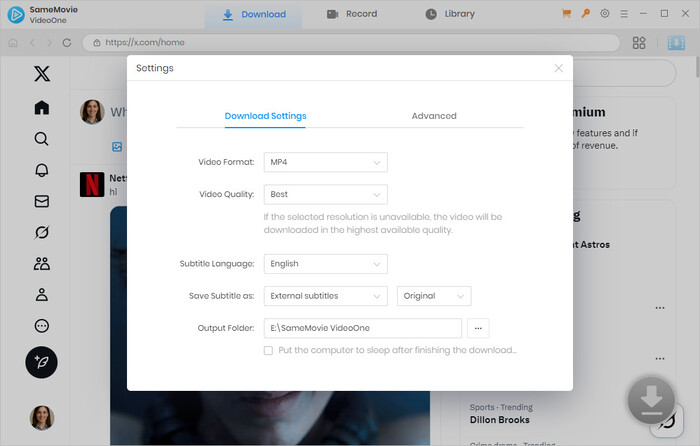The width and height of the screenshot is (700, 446).
Task: Enable sleep after finishing download checkbox
Action: click(268, 350)
